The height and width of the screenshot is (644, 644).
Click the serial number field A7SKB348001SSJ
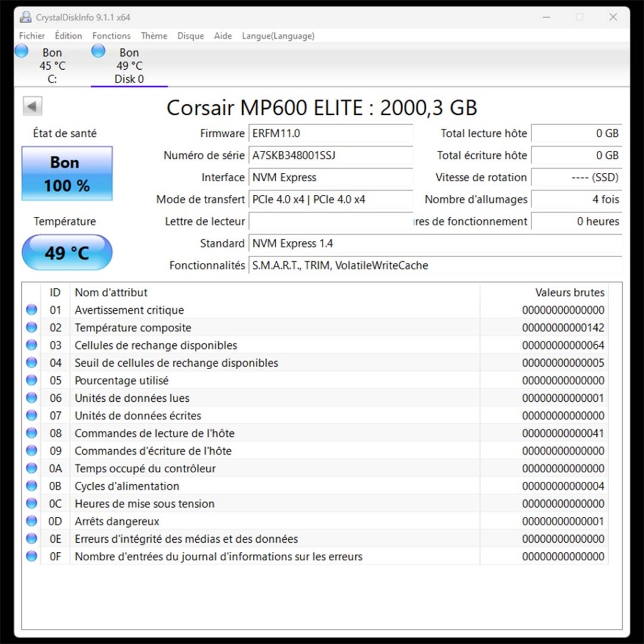click(331, 155)
